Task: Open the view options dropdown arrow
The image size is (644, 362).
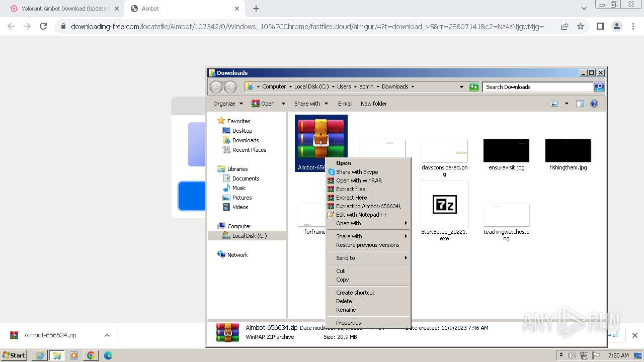Action: pyautogui.click(x=567, y=104)
